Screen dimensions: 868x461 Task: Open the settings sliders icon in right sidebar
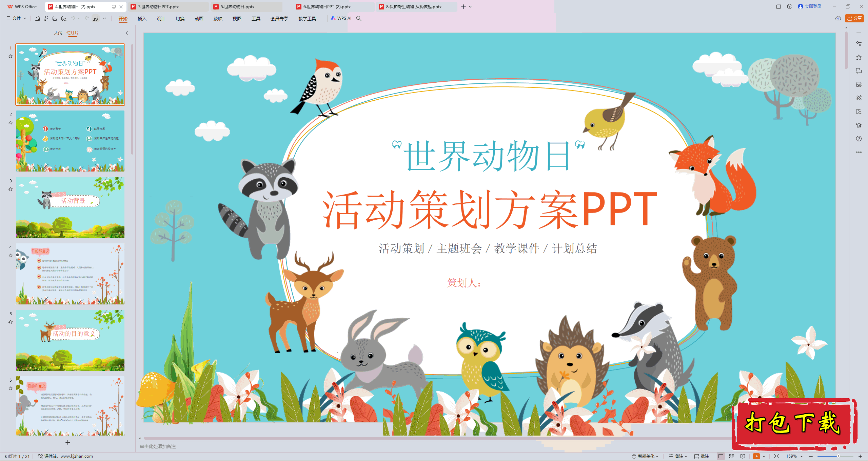coord(859,44)
